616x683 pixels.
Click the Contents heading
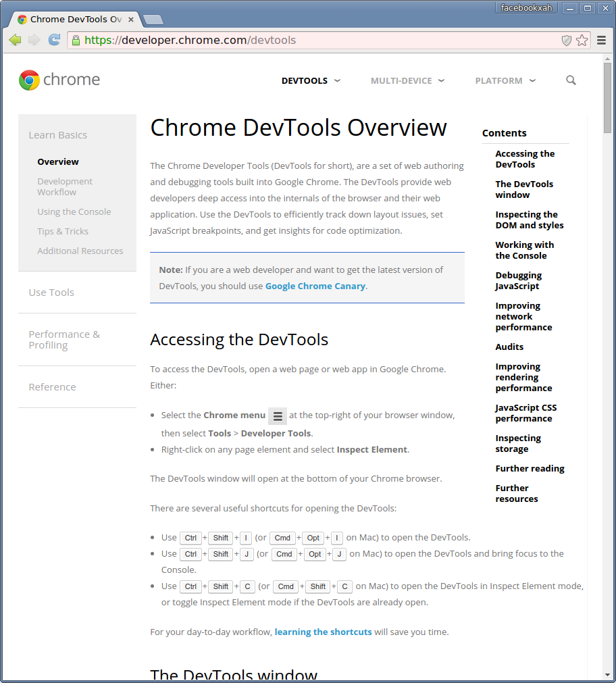(x=504, y=133)
